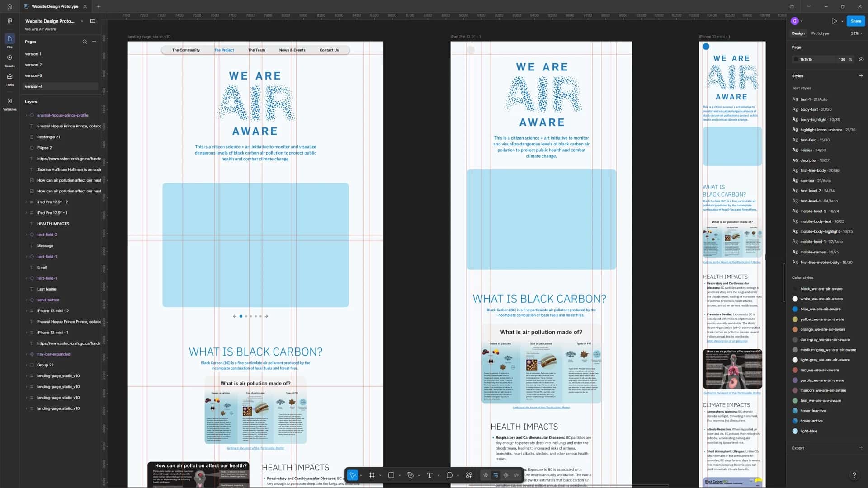Present the prototype with the play icon
Screen dimensions: 868x488
tap(834, 21)
